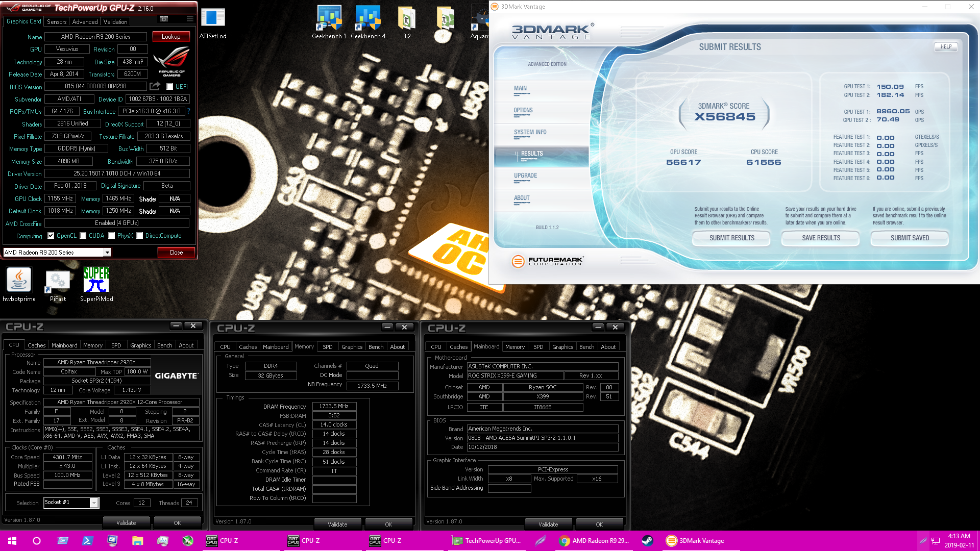Toggle the UEFI checkbox in GPU-Z
This screenshot has height=551, width=980.
[170, 87]
